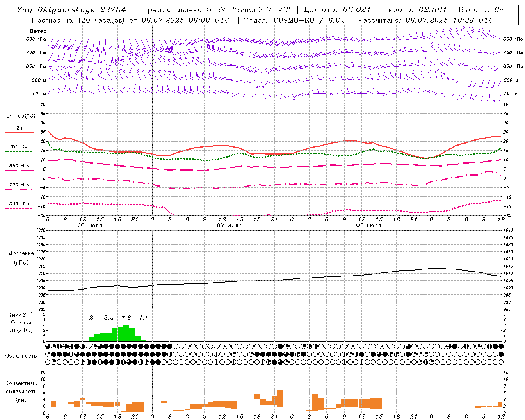Click the 700 гПа dash-dot legend sample

pyautogui.click(x=18, y=189)
